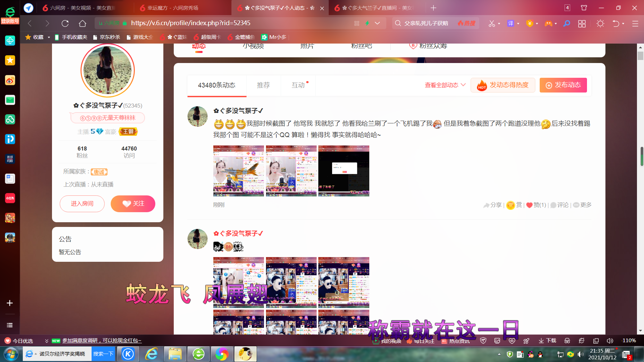Expand the 查看全部动态 dropdown
644x362 pixels.
click(x=445, y=85)
